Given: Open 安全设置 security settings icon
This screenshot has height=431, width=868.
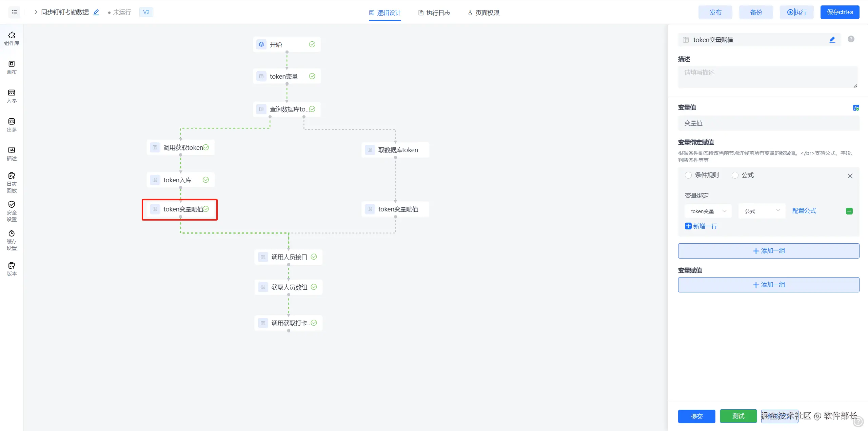Looking at the screenshot, I should click(12, 211).
